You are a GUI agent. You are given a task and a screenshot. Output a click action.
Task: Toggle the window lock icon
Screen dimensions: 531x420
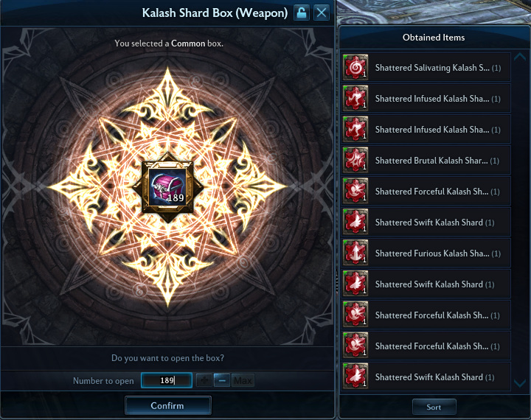point(302,13)
